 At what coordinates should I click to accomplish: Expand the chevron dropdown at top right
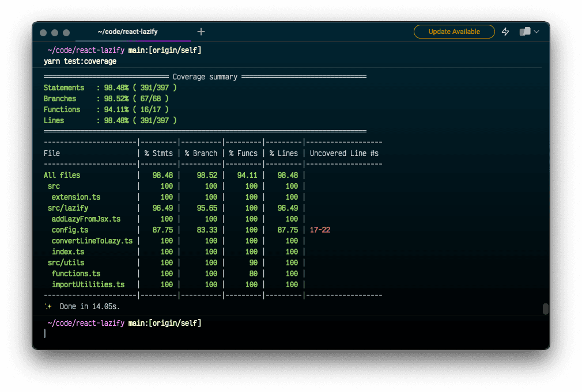pos(537,32)
